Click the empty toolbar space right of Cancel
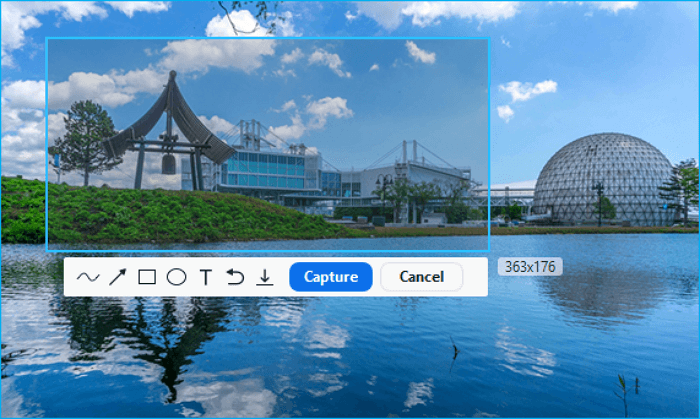The width and height of the screenshot is (700, 419). point(475,277)
